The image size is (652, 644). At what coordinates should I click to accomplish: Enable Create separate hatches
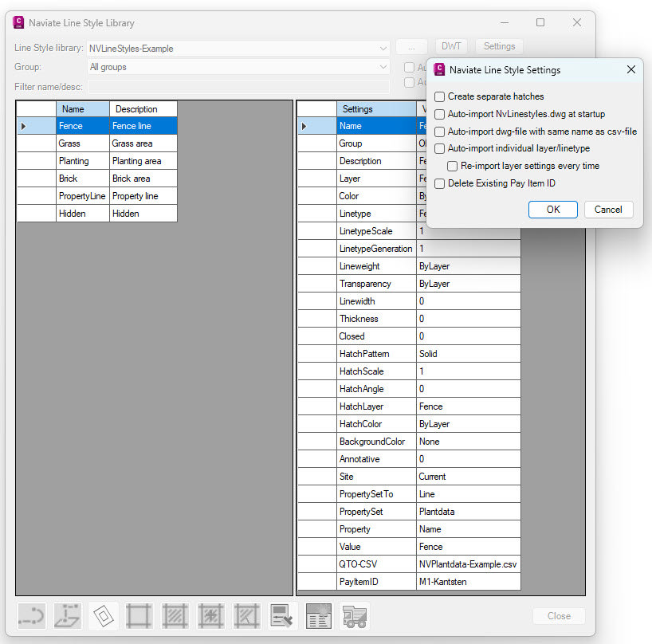[439, 96]
